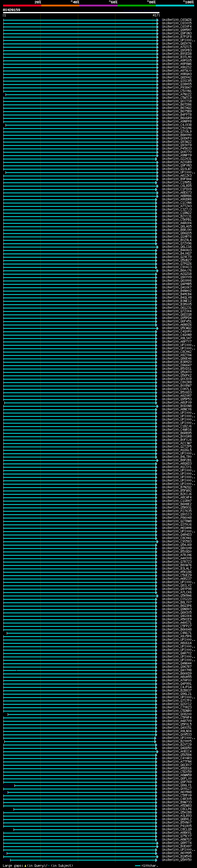This screenshot has height=868, width=197.
Task: Select hit label UniRef100_B4LTR0
Action: [x=177, y=457]
